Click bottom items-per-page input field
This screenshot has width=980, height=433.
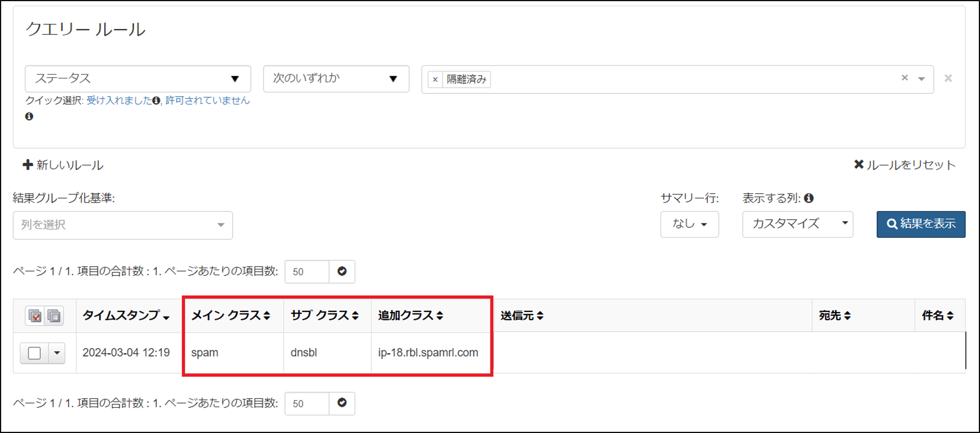307,403
